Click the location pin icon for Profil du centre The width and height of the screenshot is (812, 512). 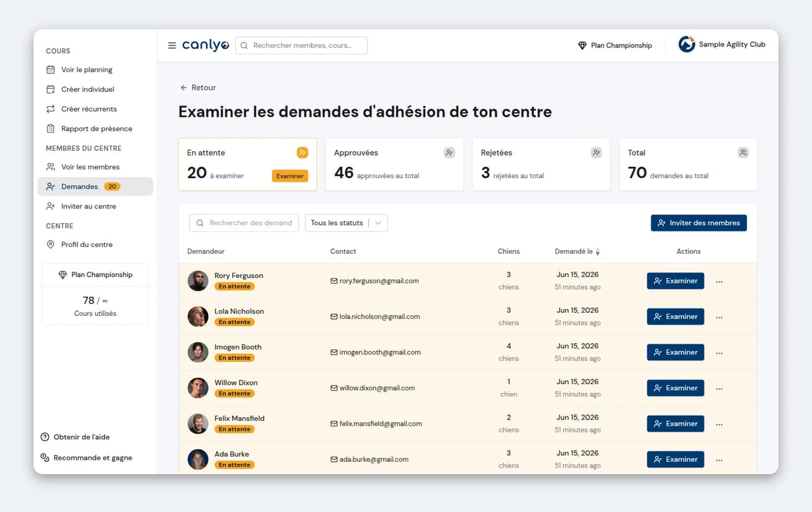coord(51,245)
